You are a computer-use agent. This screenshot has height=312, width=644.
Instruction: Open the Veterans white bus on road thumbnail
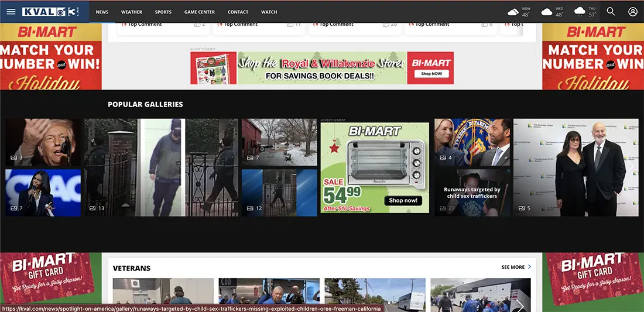coord(375,295)
